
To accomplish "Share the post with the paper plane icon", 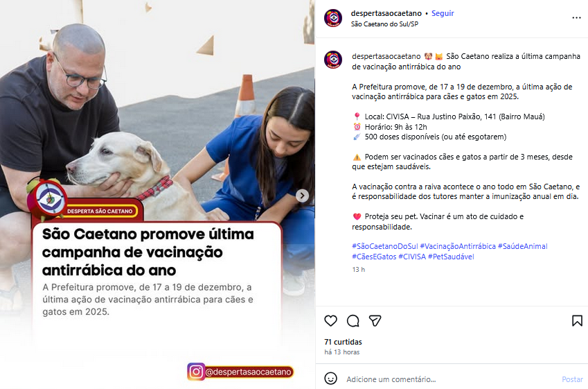I will [375, 320].
